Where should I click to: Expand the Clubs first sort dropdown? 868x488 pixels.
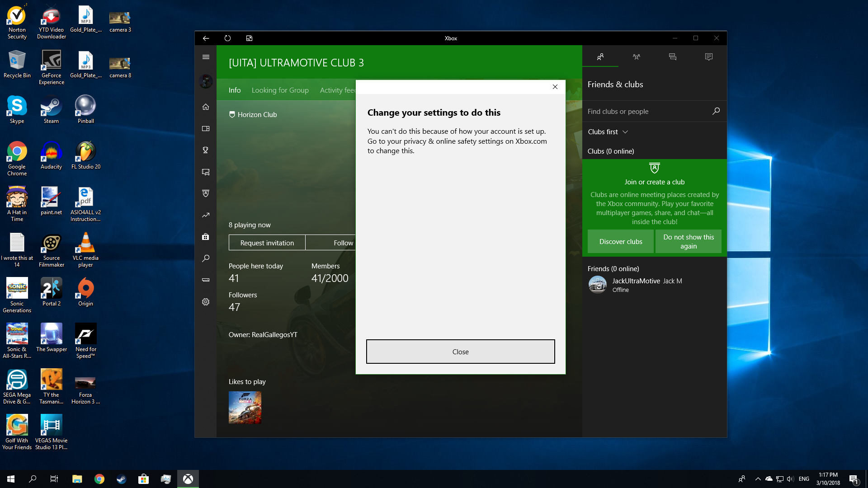coord(608,132)
